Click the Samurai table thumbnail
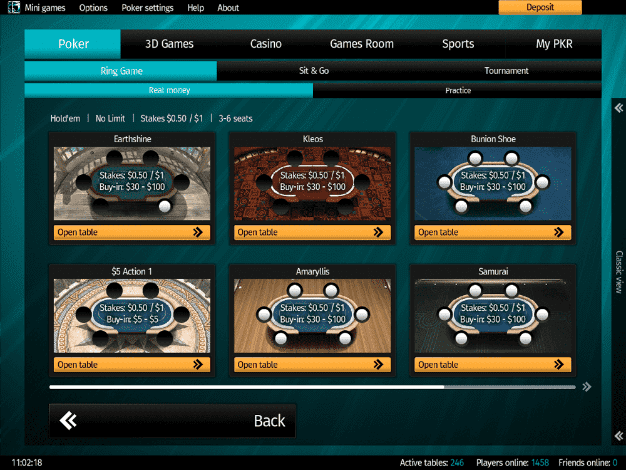626x470 pixels. tap(493, 316)
